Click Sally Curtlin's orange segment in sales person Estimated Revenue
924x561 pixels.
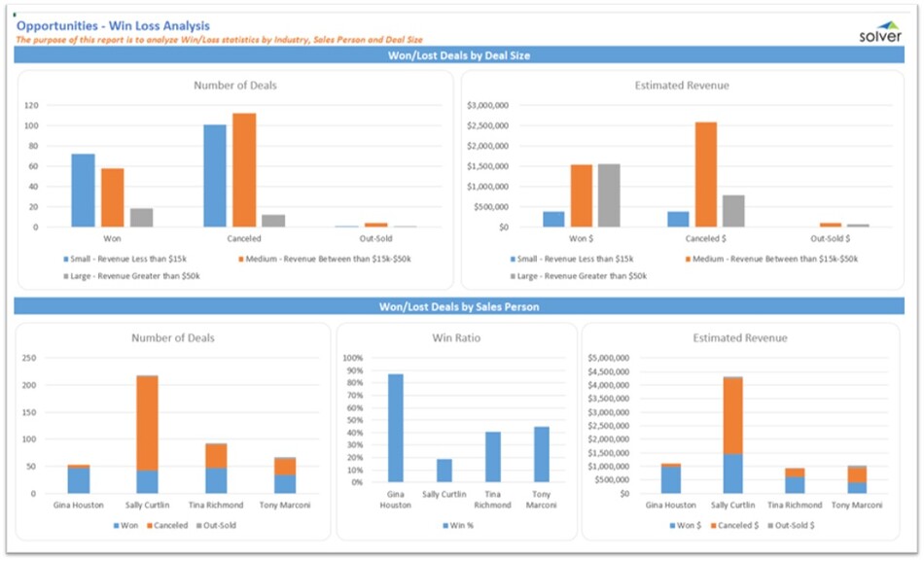[732, 415]
